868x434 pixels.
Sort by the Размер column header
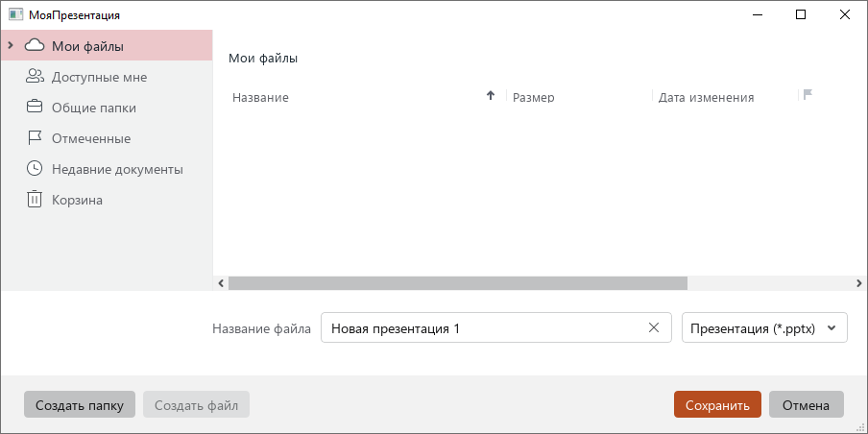click(534, 97)
